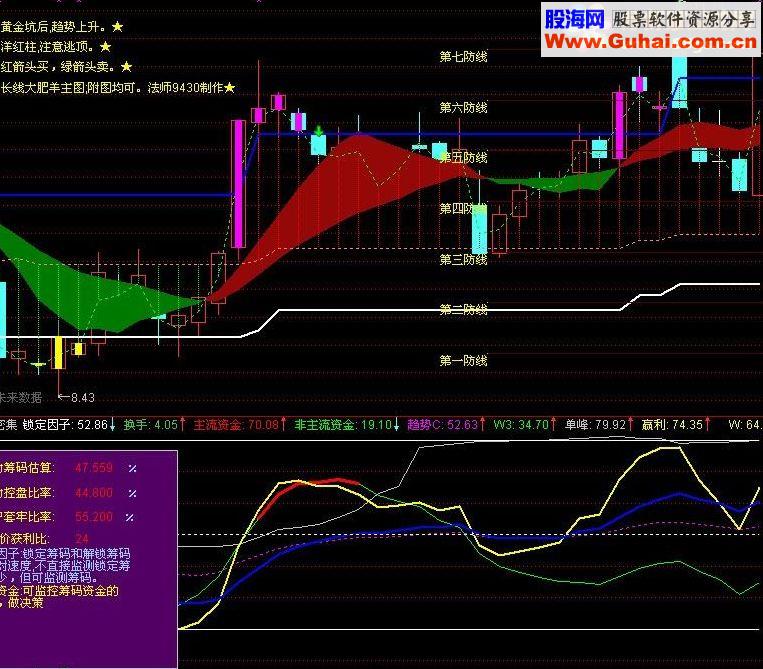The image size is (763, 669).
Task: Click the W3: 34.70 readout
Action: (521, 425)
